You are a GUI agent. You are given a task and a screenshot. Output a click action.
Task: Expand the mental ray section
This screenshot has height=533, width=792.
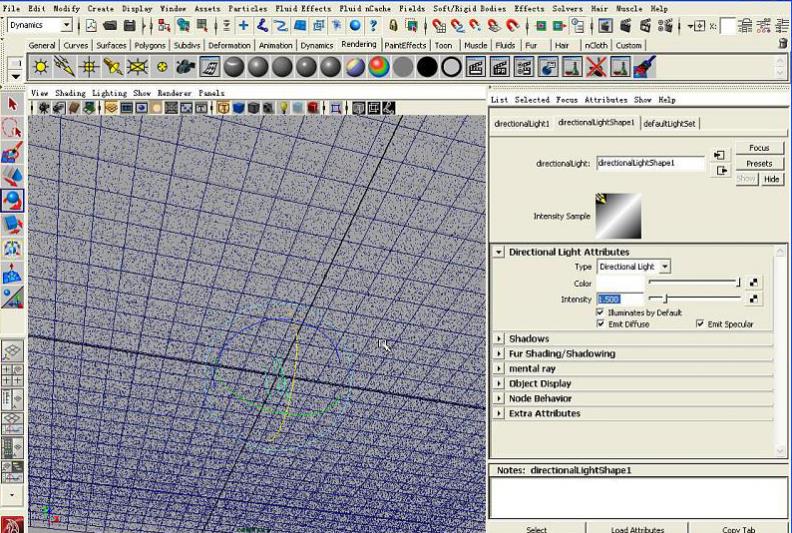pyautogui.click(x=499, y=368)
